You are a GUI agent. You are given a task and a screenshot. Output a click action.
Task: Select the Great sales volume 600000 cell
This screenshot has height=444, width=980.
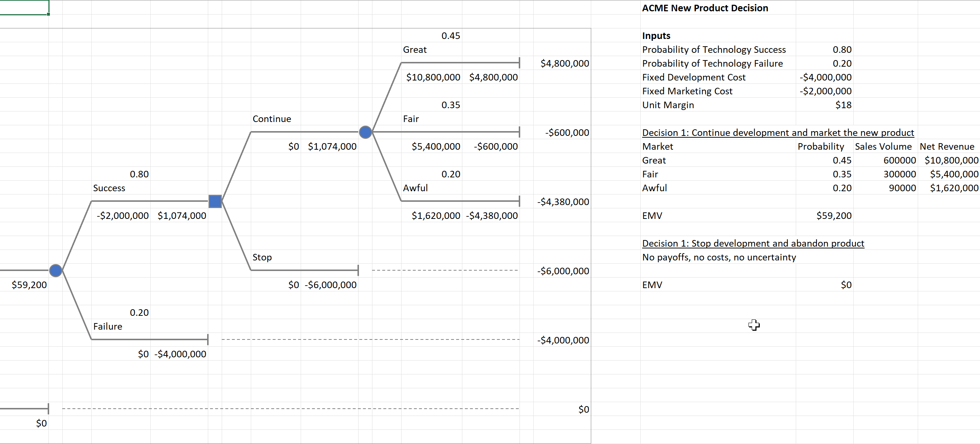pyautogui.click(x=900, y=160)
